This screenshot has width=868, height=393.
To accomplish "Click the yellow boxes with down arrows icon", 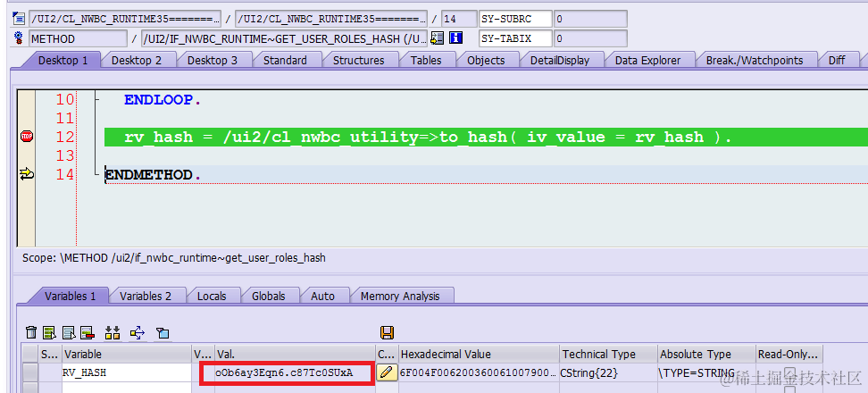I will point(113,332).
